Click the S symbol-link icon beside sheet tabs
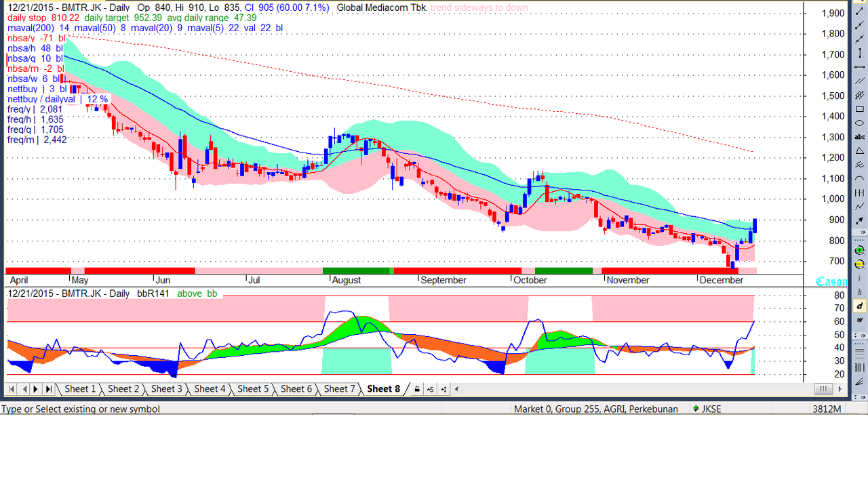The image size is (868, 488). point(430,389)
